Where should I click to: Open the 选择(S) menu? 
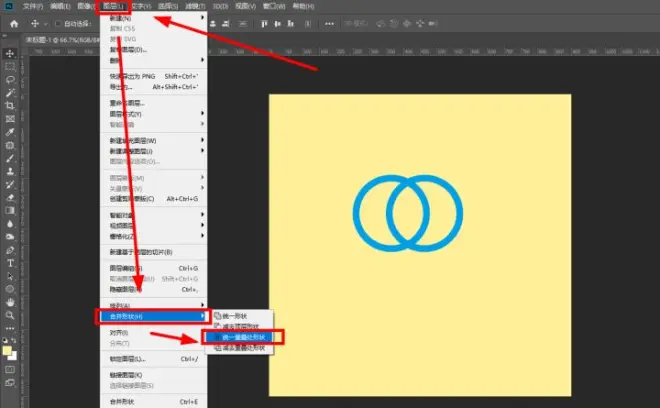[168, 6]
